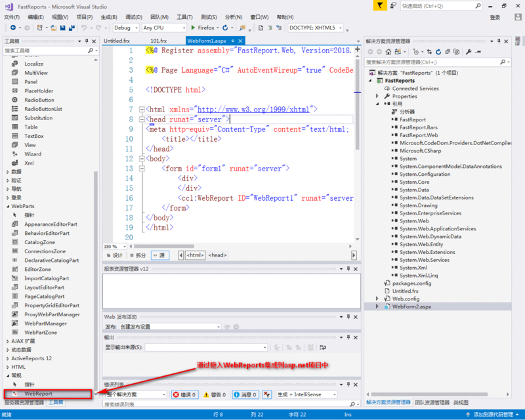Click the 登录 sign-in link
The height and width of the screenshot is (420, 525).
tap(495, 18)
